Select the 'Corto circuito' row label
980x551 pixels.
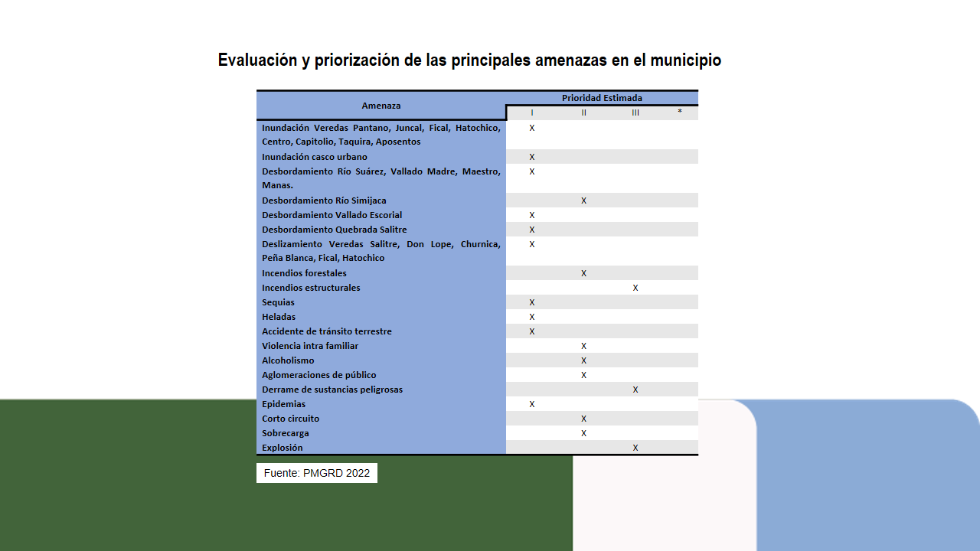291,419
